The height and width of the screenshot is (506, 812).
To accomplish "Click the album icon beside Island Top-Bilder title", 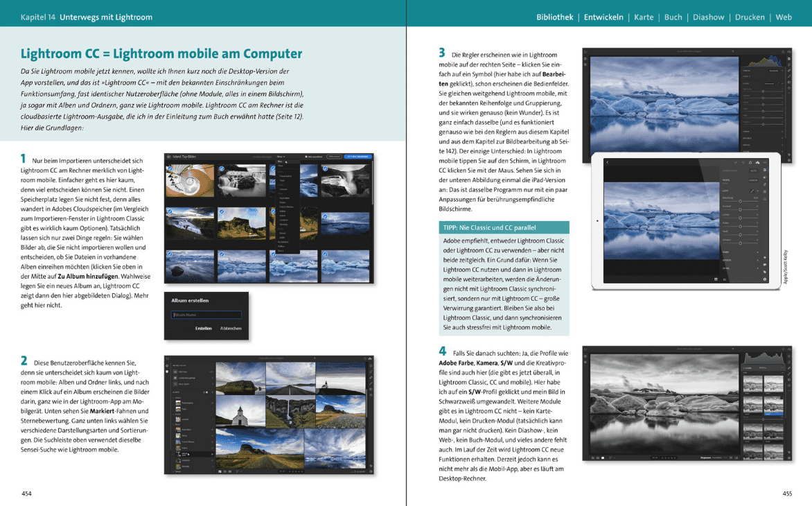I will (168, 157).
